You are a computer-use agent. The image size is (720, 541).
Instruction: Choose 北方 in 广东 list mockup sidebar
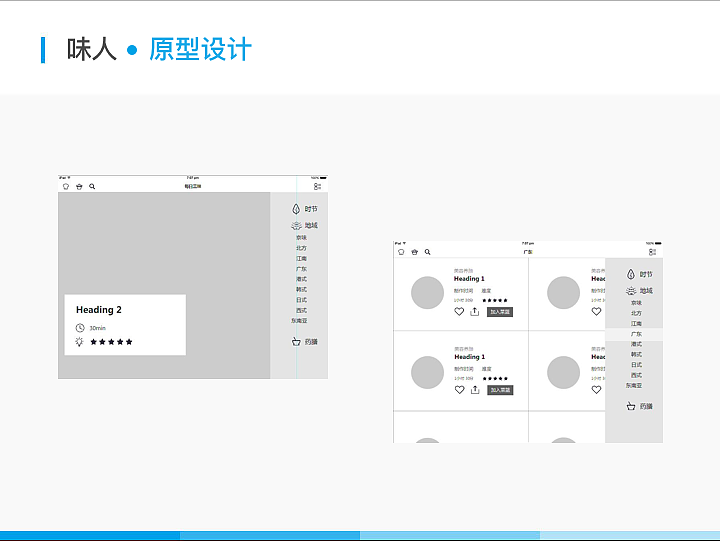[x=636, y=313]
